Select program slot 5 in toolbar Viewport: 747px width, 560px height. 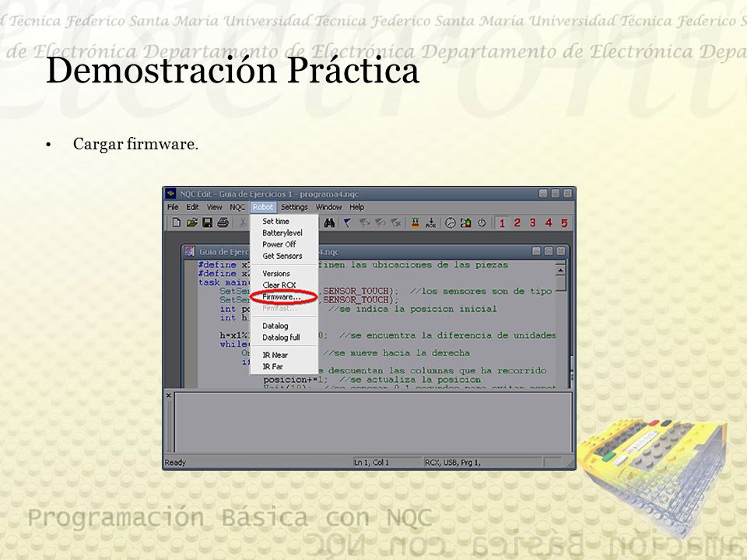564,223
